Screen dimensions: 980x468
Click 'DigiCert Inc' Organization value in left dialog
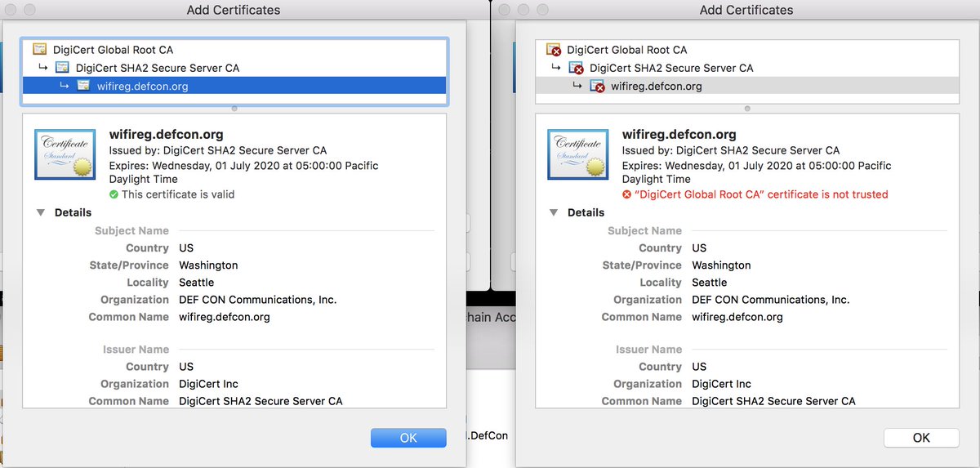tap(209, 384)
